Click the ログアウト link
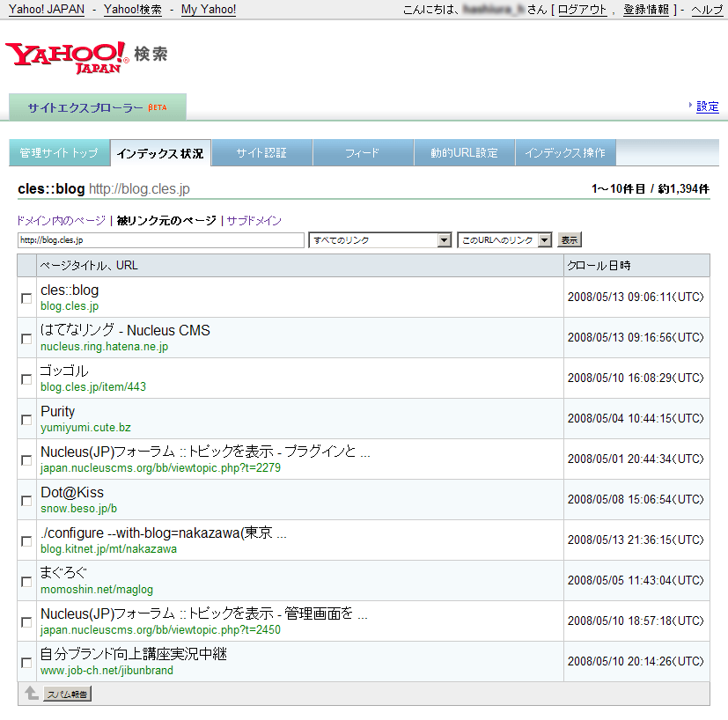Screen dimensions: 728x720 pos(582,10)
